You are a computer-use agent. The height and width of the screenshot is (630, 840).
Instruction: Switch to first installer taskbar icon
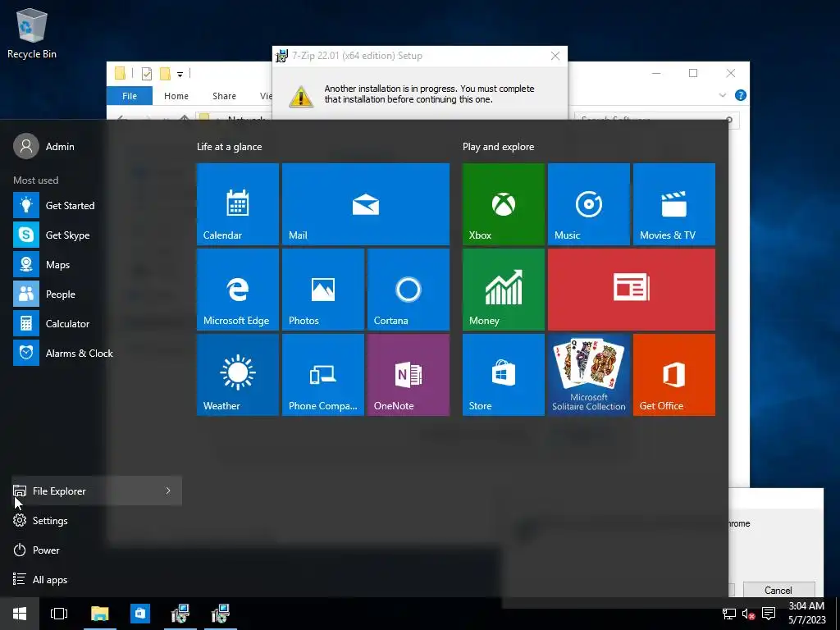[180, 614]
